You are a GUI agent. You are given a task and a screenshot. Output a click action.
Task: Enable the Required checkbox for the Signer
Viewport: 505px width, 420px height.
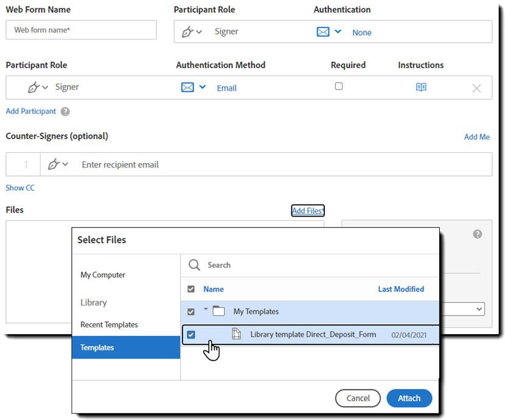(339, 86)
